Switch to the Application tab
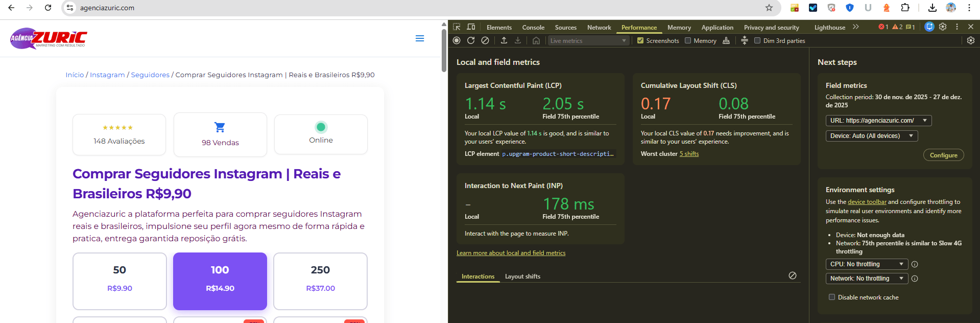980x323 pixels. coord(718,27)
